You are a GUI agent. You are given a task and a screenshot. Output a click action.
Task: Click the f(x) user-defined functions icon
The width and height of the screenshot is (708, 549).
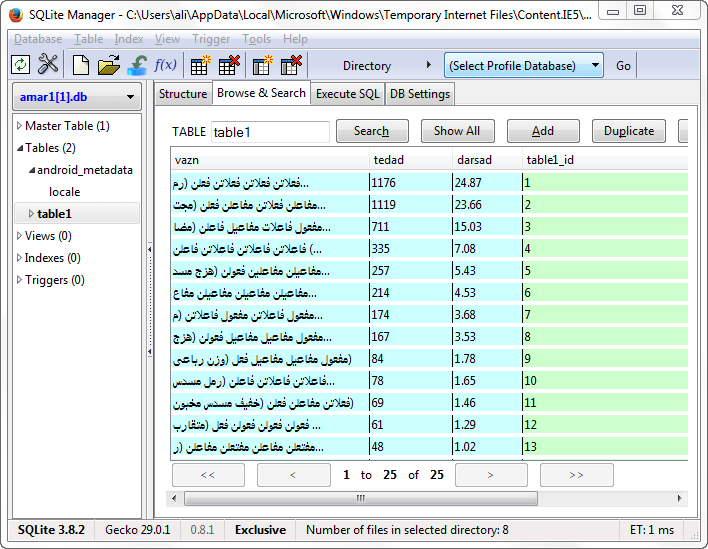(x=165, y=65)
